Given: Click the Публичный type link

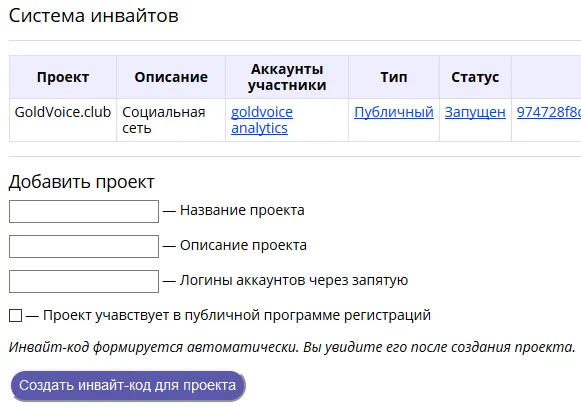Looking at the screenshot, I should click(394, 112).
